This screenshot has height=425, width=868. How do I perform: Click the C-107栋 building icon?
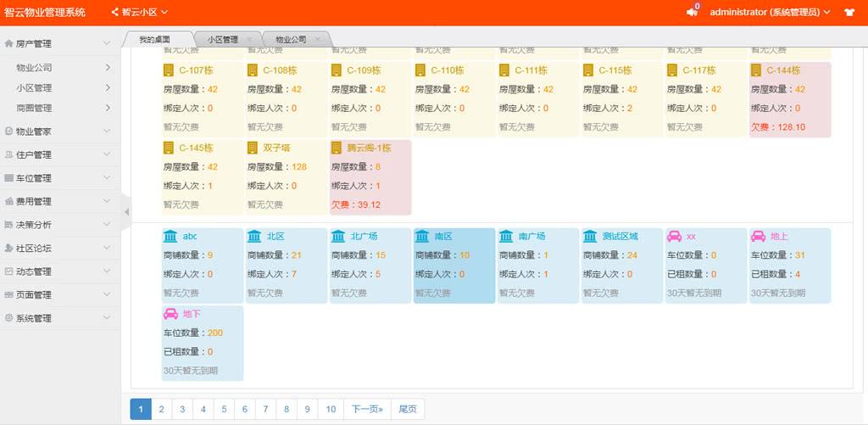tap(168, 70)
